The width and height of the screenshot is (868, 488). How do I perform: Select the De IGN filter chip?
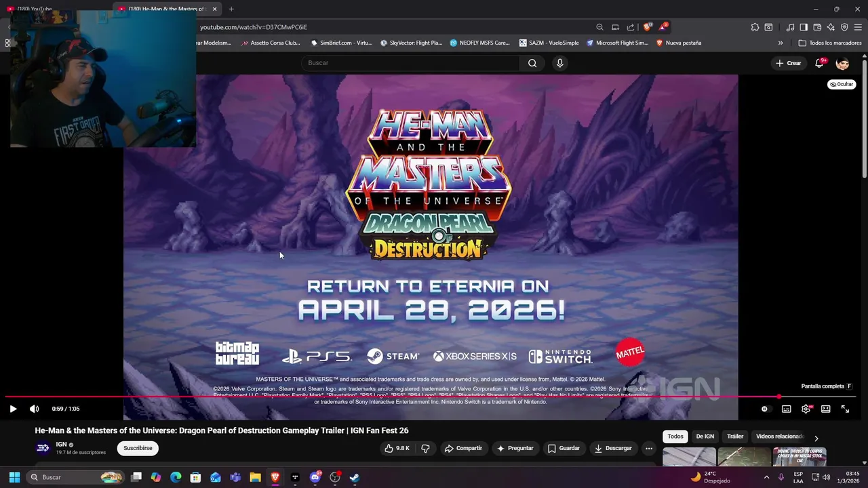(x=705, y=436)
